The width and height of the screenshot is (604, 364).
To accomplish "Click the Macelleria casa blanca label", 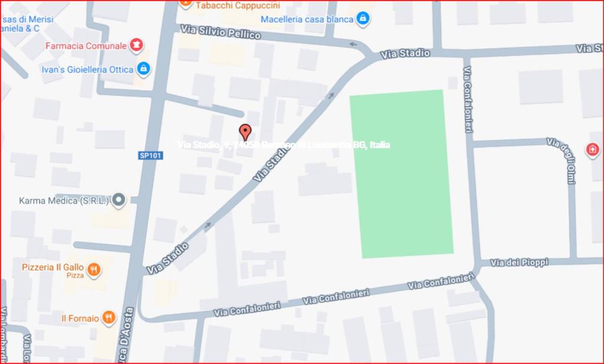I will pos(307,19).
